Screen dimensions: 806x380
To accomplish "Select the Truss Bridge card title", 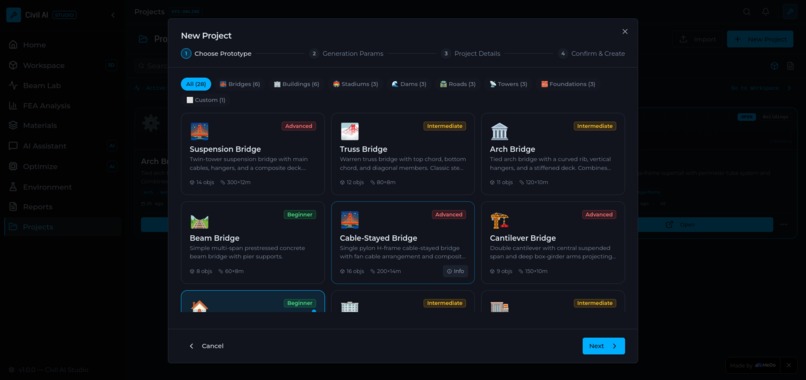I will click(x=363, y=149).
